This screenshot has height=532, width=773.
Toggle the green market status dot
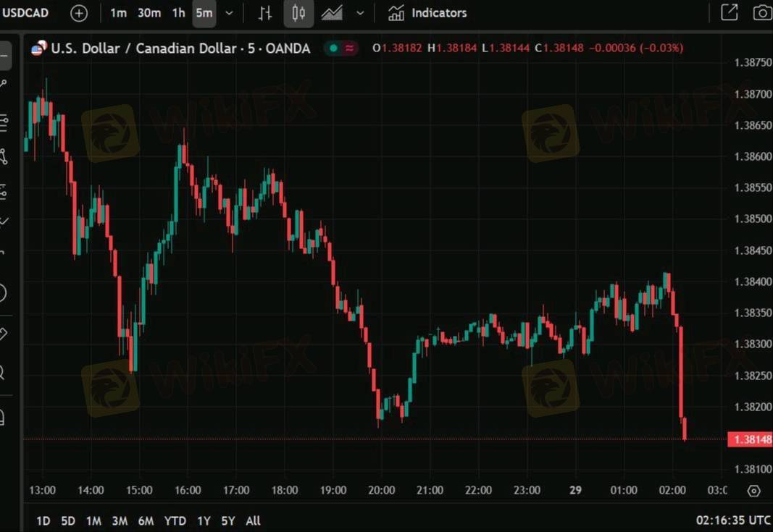pos(333,48)
